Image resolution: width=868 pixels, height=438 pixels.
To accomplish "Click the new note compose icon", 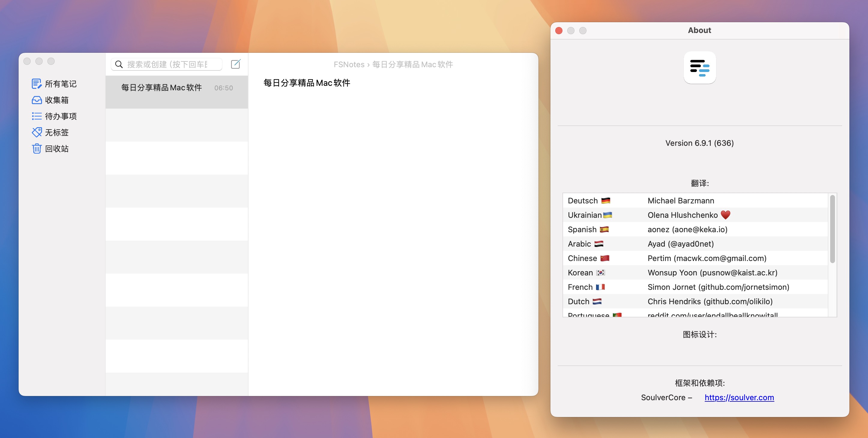I will 236,64.
